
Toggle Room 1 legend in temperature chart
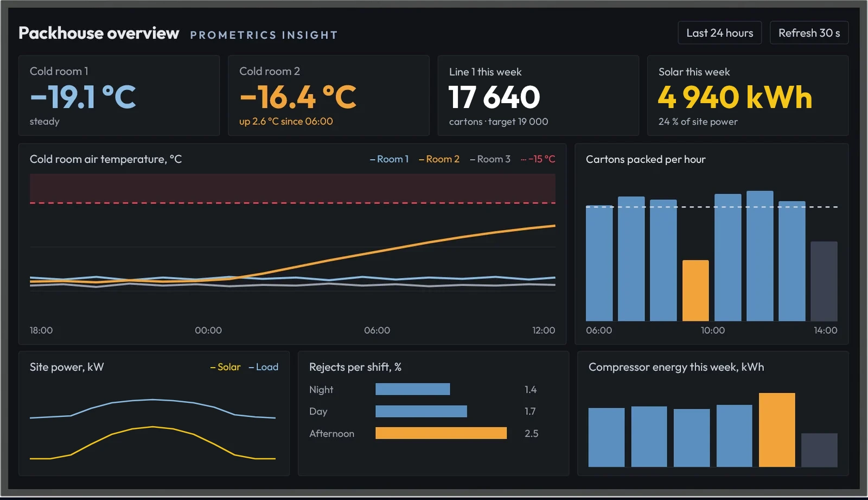[x=389, y=159]
